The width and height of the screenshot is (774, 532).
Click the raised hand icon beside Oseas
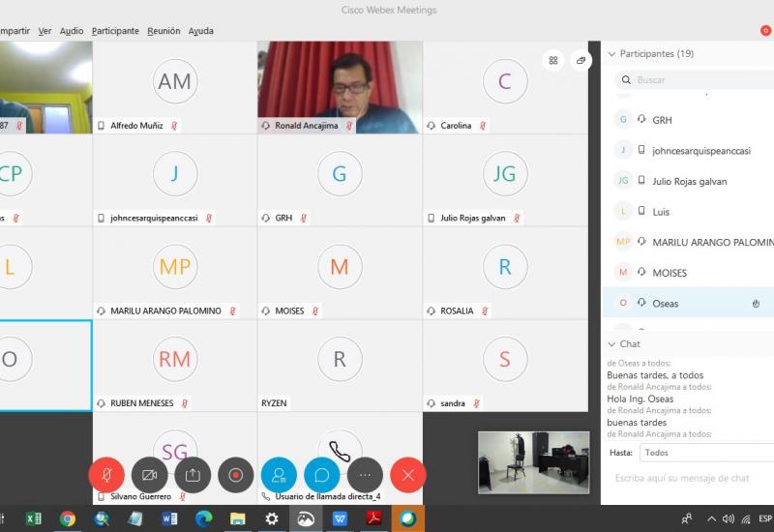[x=756, y=304]
